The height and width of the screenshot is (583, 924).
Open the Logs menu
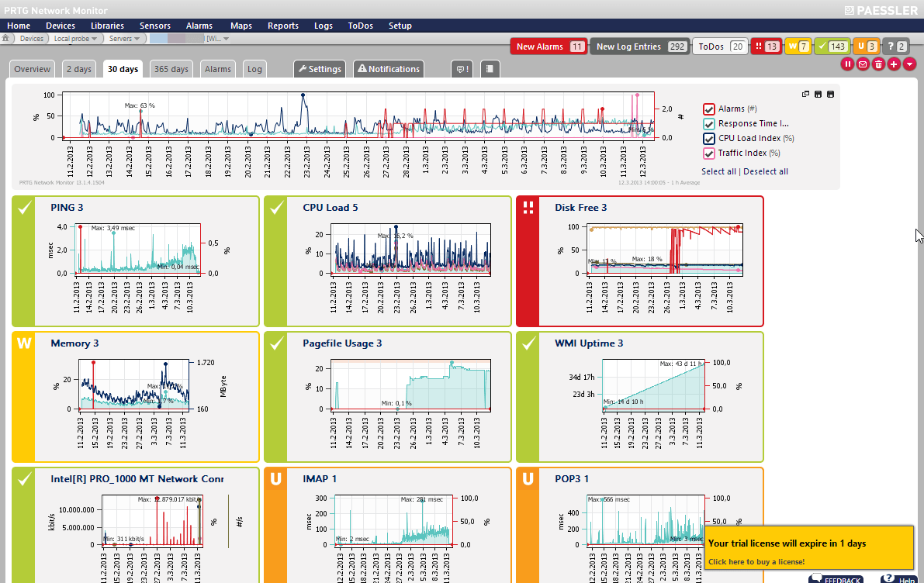coord(324,26)
